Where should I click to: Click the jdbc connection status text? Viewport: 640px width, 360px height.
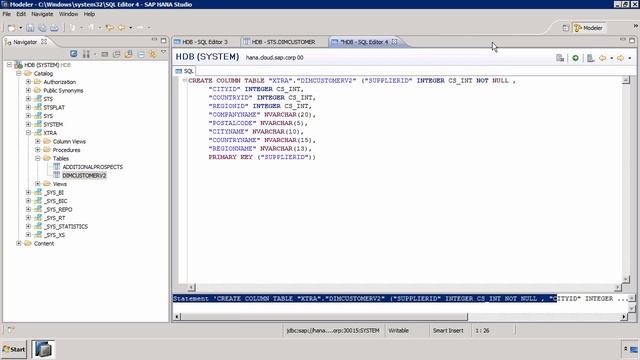(x=333, y=330)
